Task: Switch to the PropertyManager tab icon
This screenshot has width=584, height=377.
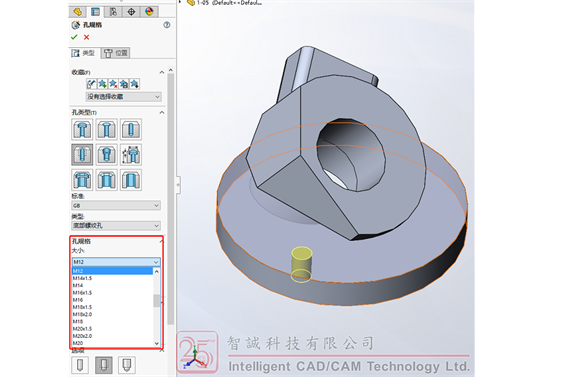Action: tap(95, 12)
